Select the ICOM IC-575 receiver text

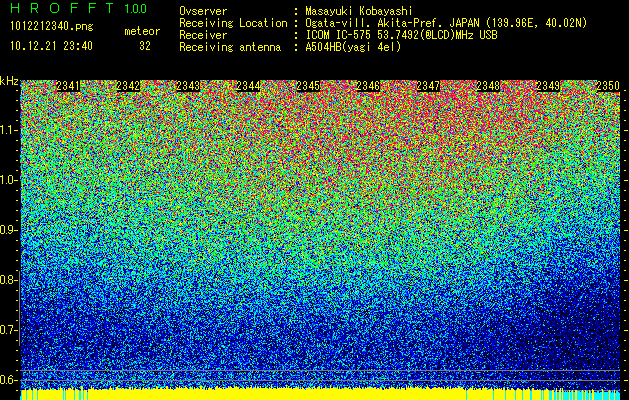click(x=401, y=35)
